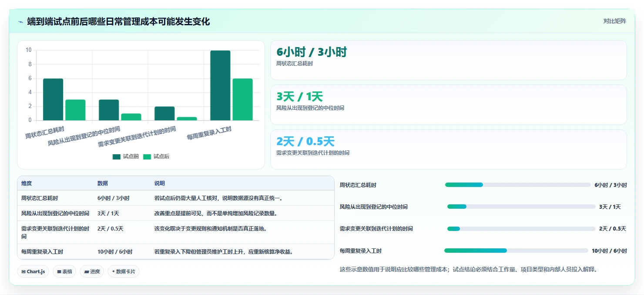Click the 试点后 bar for 风险从出现到登记的中位时间
This screenshot has height=295, width=644.
131,117
